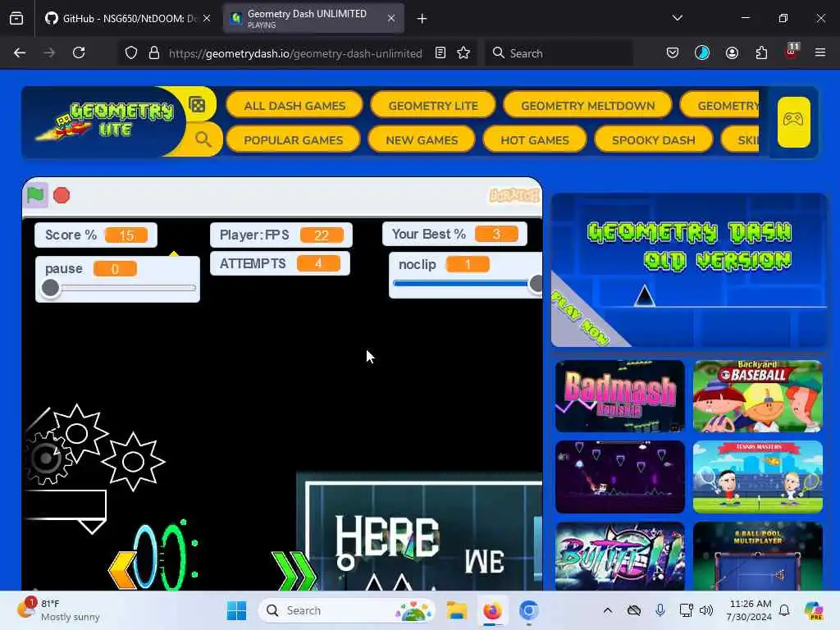This screenshot has height=630, width=840.
Task: Open the Tennis Masters game thumbnail
Action: coord(757,477)
